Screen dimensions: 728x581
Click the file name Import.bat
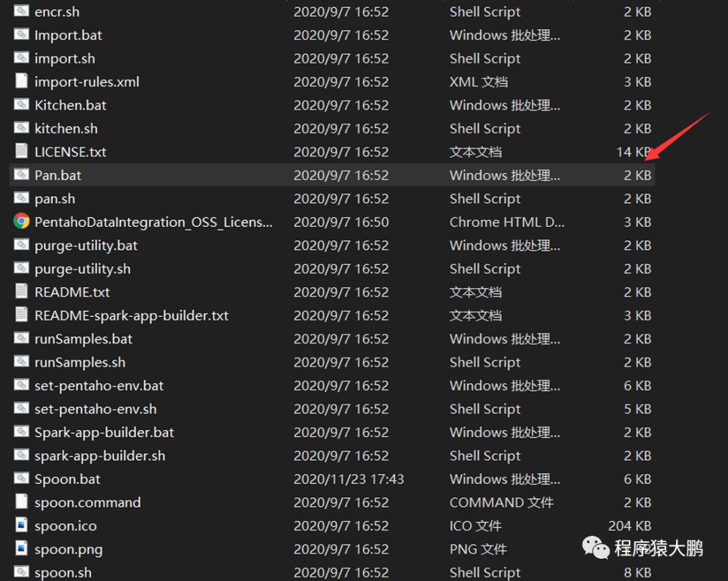point(68,35)
